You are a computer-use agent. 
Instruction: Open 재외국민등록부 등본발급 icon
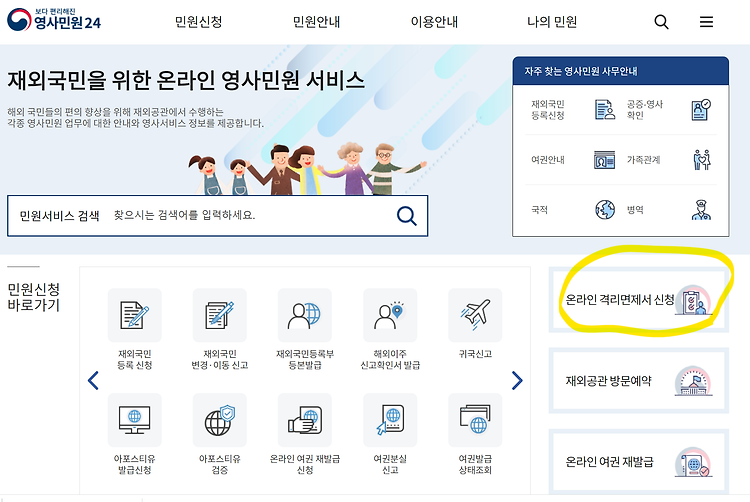click(x=305, y=315)
